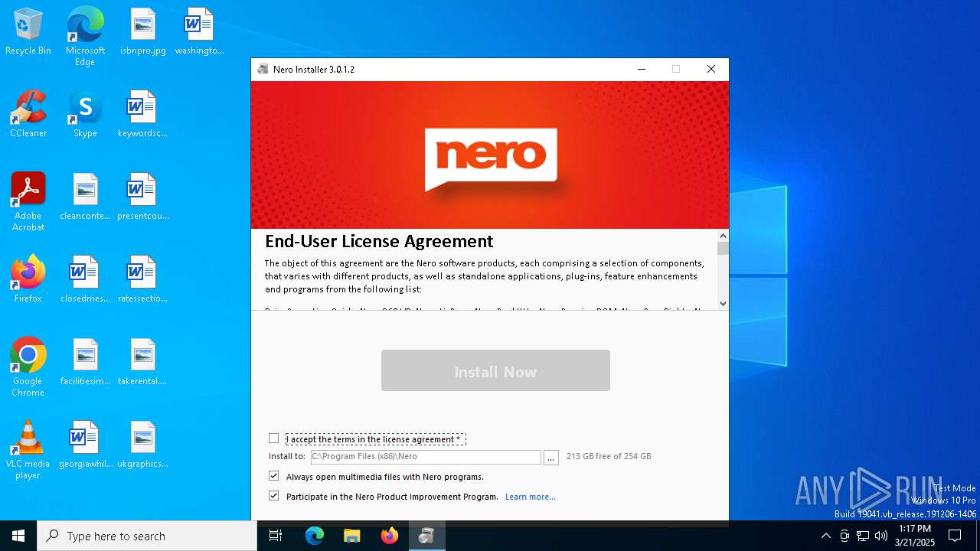Image resolution: width=980 pixels, height=551 pixels.
Task: Launch Firefox from the taskbar
Action: coord(390,536)
